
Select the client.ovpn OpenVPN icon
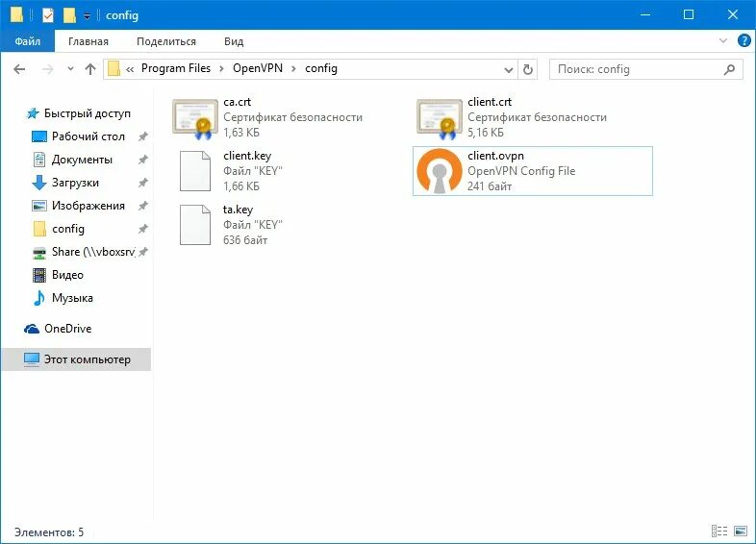(x=440, y=171)
